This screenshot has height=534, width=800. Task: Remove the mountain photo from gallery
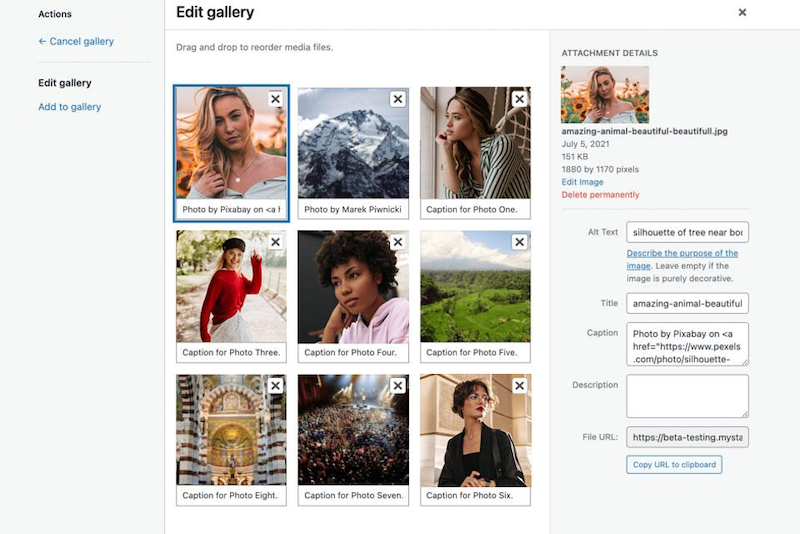pos(397,99)
